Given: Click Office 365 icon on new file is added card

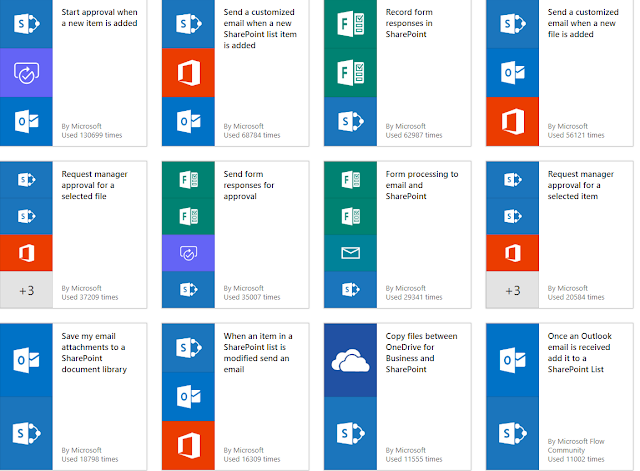Looking at the screenshot, I should coord(512,121).
